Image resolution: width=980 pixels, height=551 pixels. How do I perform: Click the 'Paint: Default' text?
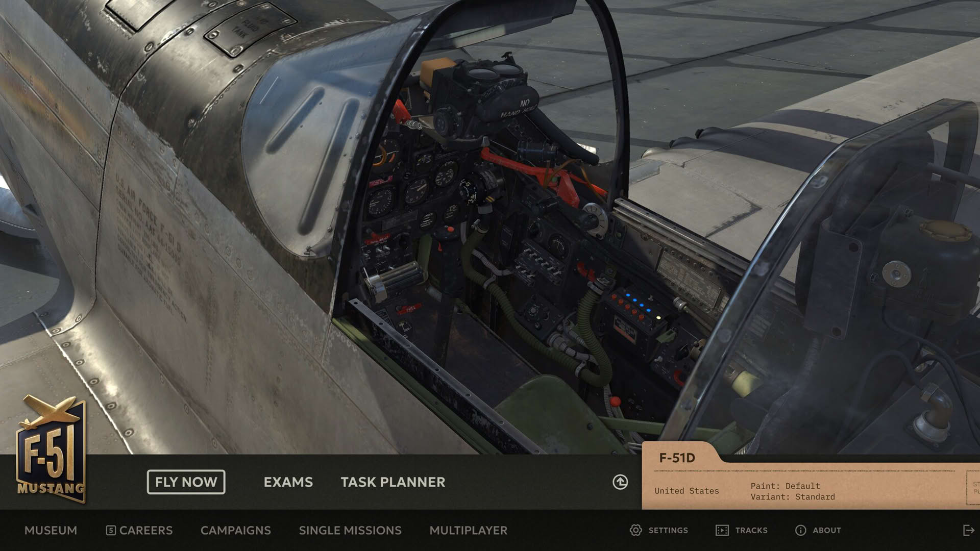785,486
